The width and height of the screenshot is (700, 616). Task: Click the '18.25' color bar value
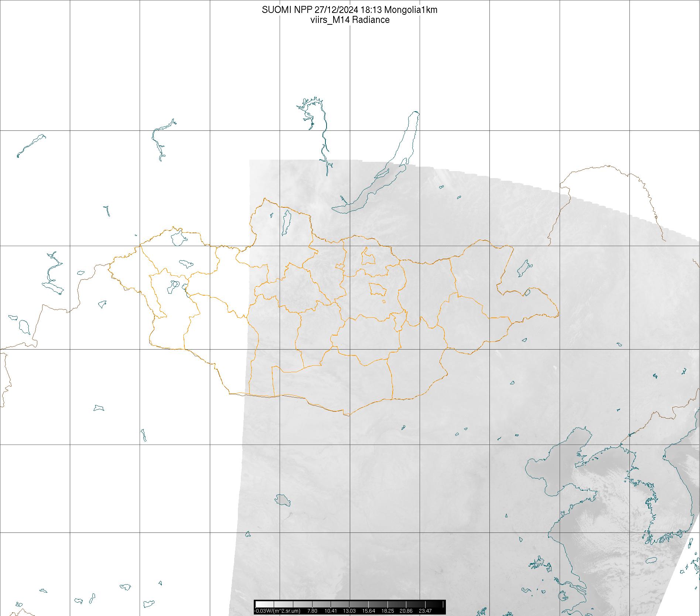[x=387, y=611]
